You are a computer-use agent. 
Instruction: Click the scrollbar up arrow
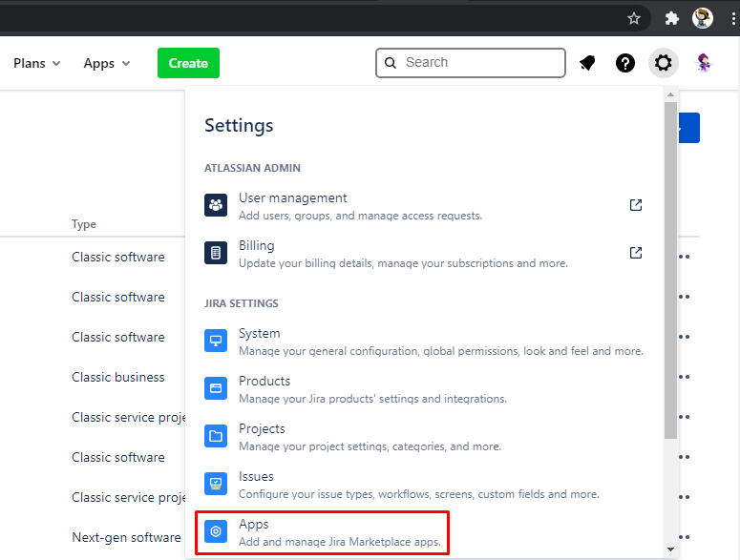pyautogui.click(x=670, y=94)
